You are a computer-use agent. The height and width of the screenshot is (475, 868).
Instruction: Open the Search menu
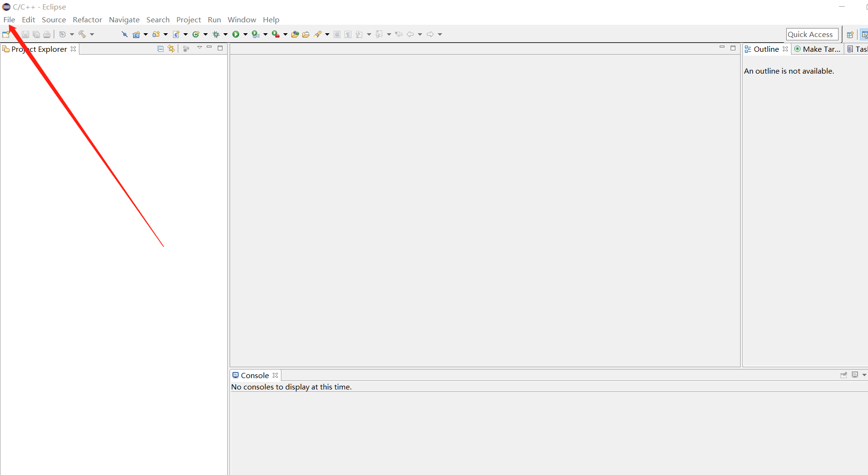pyautogui.click(x=158, y=19)
